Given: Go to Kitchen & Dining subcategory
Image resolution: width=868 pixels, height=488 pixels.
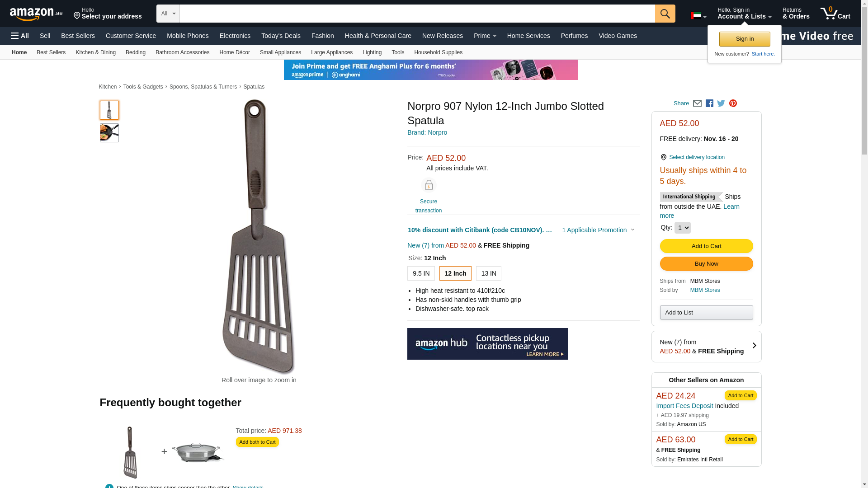Looking at the screenshot, I should click(x=95, y=52).
